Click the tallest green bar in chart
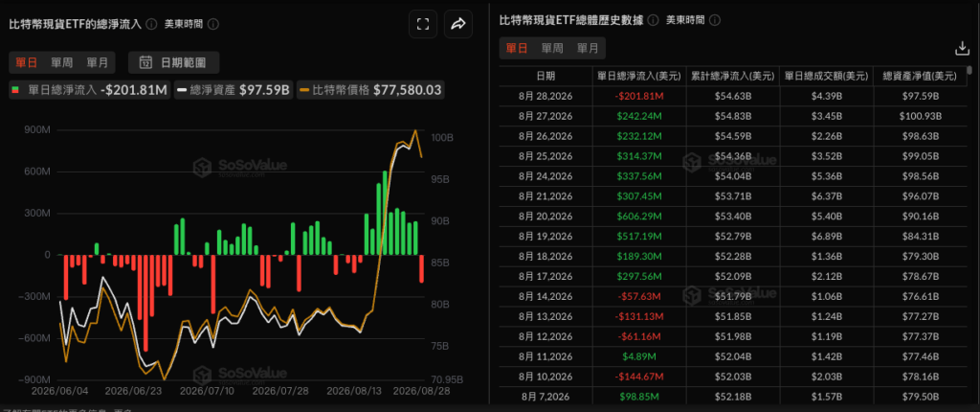980x412 pixels. 385,213
